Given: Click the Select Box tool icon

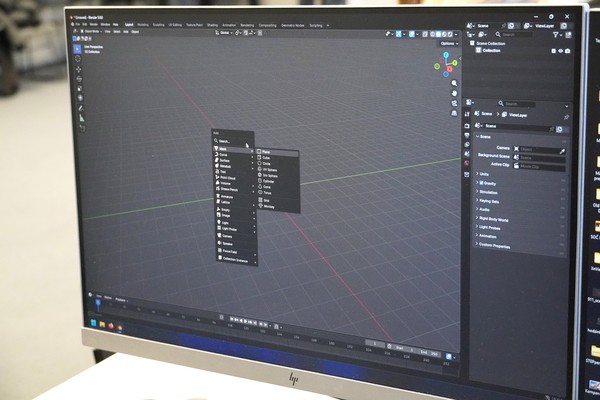Looking at the screenshot, I should 78,48.
